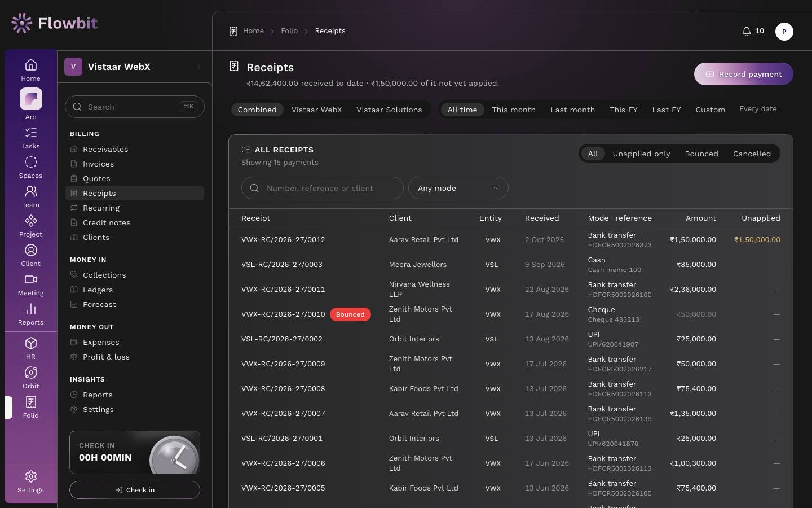Open the Folio sidebar icon

coord(30,408)
